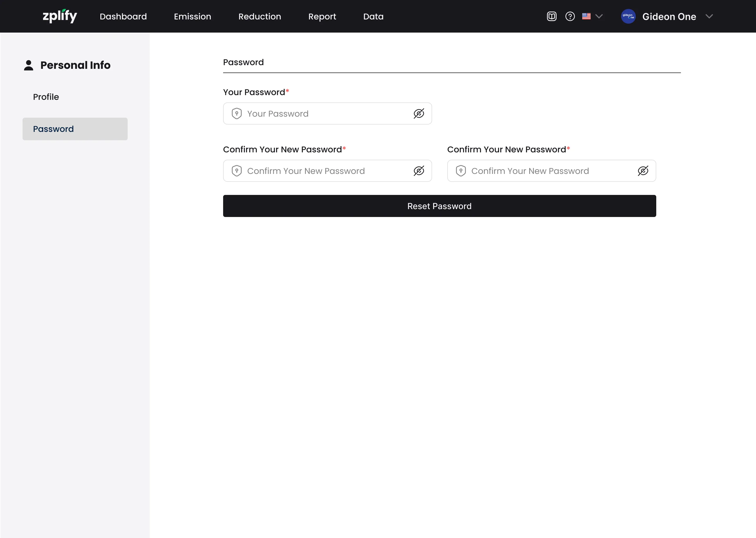This screenshot has height=538, width=756.
Task: Open the Reduction menu item
Action: [x=260, y=17]
